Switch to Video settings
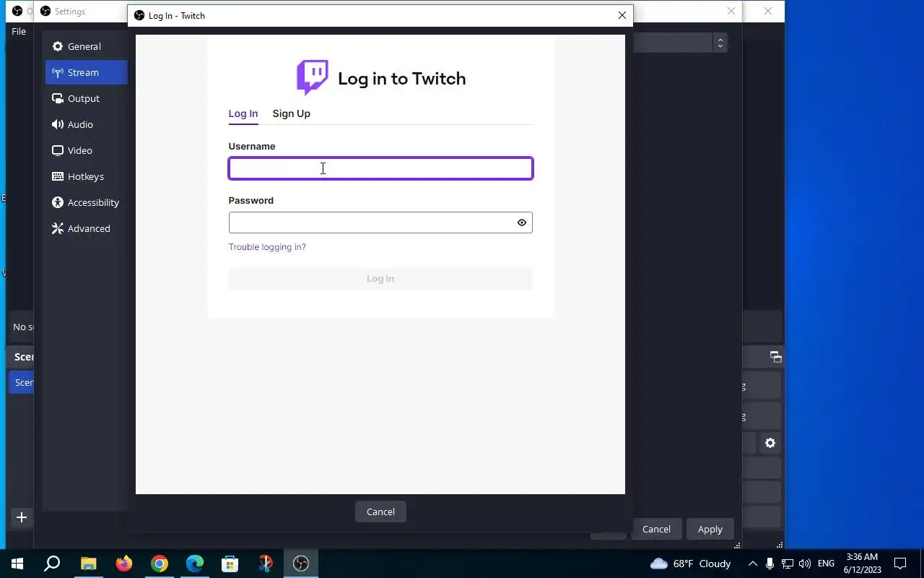Screen dimensions: 924x578 [x=86, y=150]
